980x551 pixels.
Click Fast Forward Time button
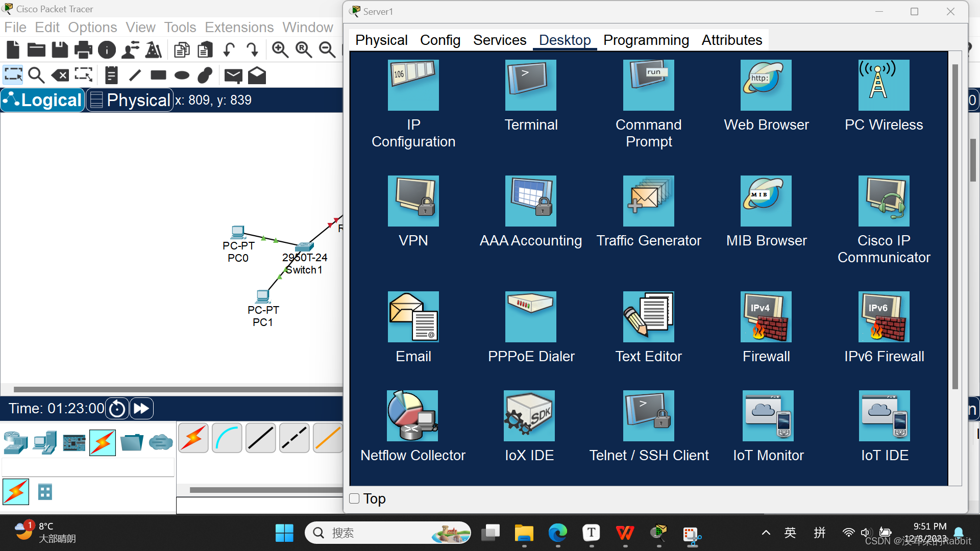(141, 409)
